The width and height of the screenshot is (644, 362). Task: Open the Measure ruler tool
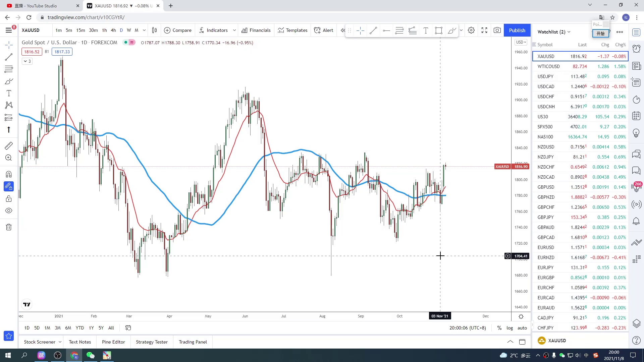9,146
